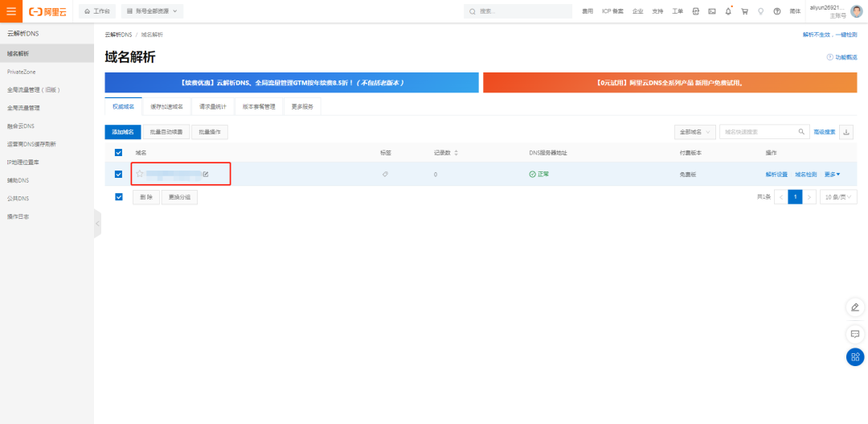
Task: Switch to the 请求量统计 tab
Action: click(213, 107)
